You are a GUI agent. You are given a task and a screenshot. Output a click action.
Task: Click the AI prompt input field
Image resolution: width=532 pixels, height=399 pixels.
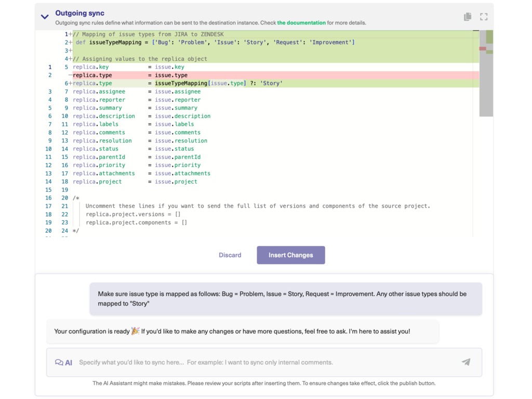(x=265, y=362)
